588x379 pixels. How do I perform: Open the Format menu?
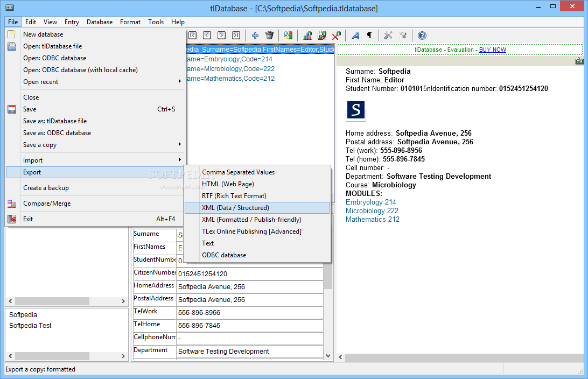point(130,22)
